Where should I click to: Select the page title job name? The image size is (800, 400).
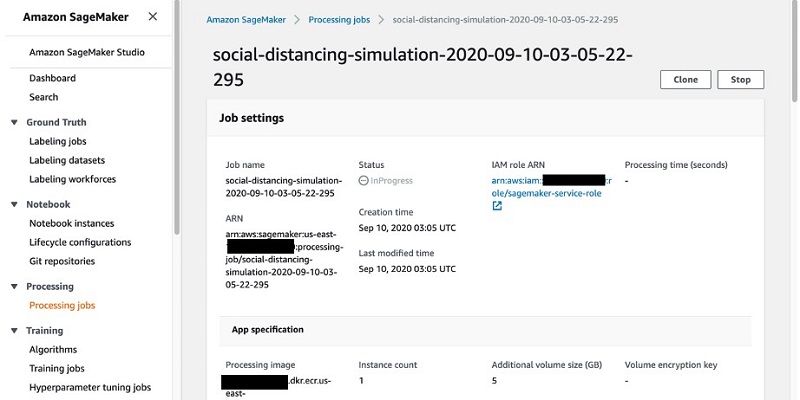(422, 67)
